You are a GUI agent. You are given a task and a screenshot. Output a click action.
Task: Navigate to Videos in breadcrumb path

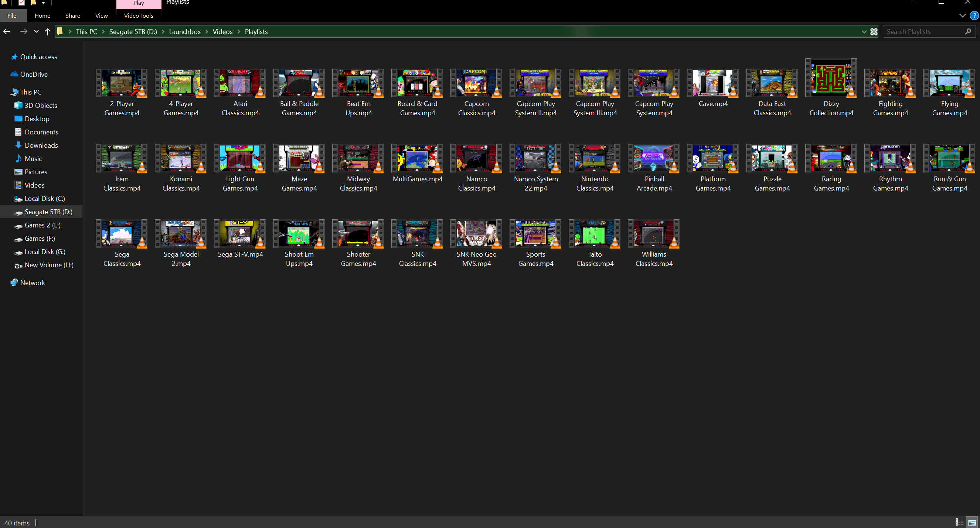[x=222, y=31]
